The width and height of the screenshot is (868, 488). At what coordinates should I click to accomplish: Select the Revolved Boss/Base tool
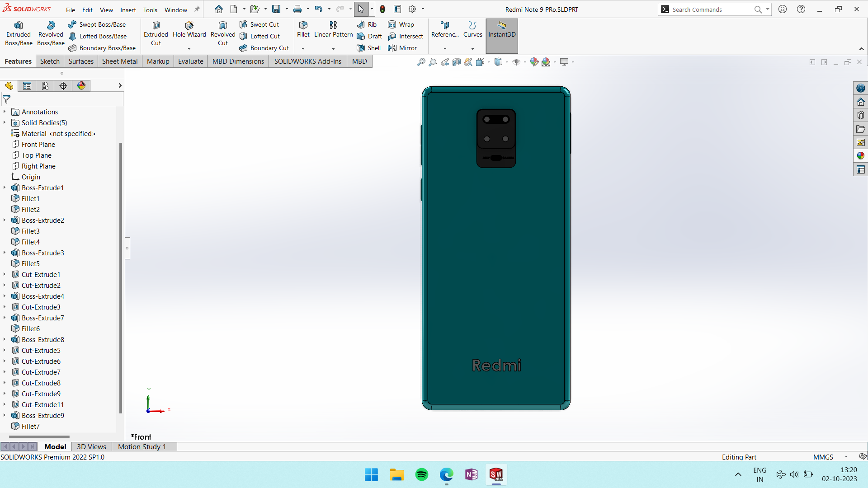51,34
